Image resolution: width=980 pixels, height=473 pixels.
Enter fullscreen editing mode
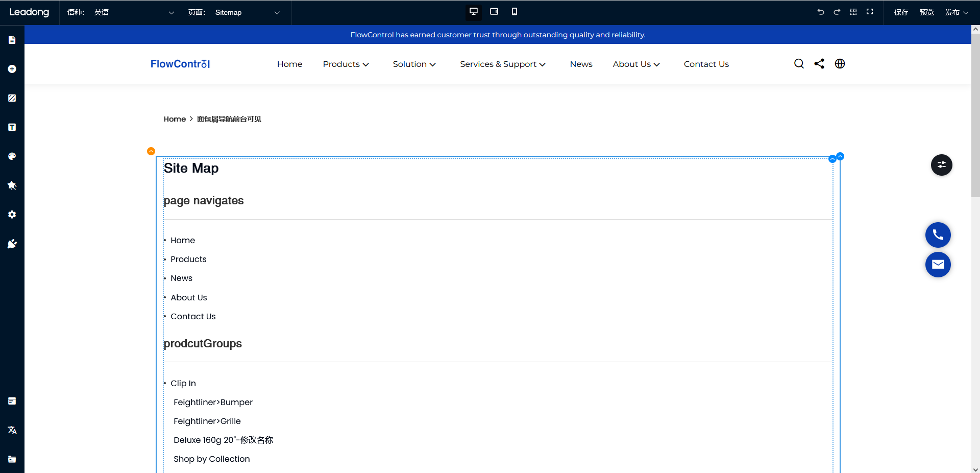pos(870,12)
